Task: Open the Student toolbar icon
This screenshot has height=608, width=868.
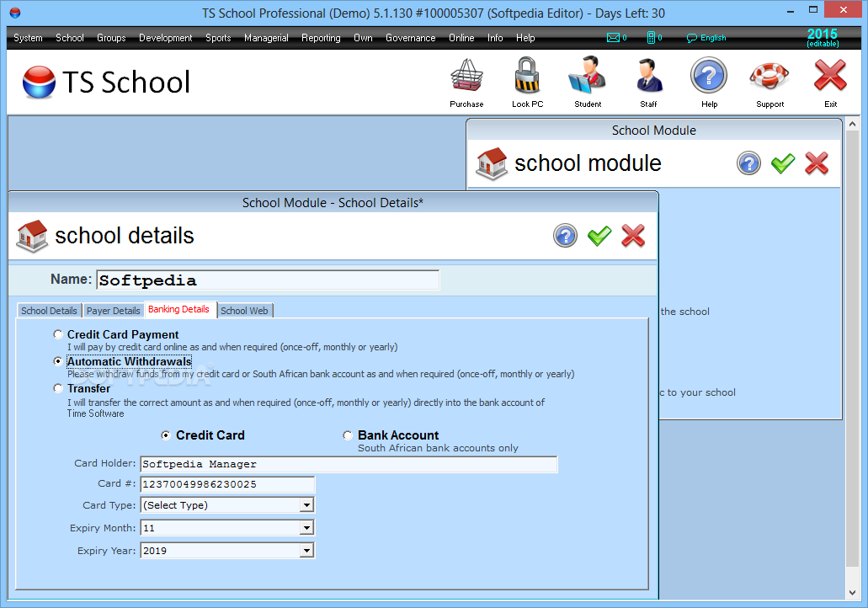Action: tap(588, 75)
